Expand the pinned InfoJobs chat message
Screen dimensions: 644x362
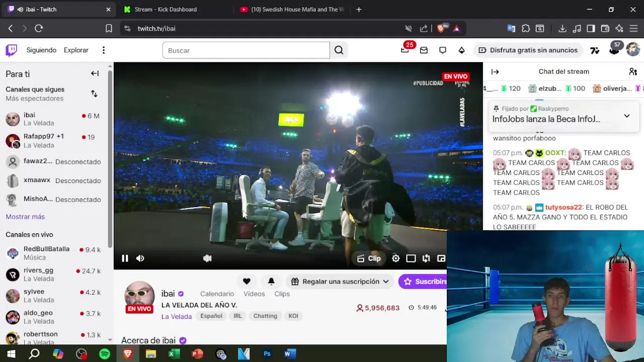pos(627,116)
